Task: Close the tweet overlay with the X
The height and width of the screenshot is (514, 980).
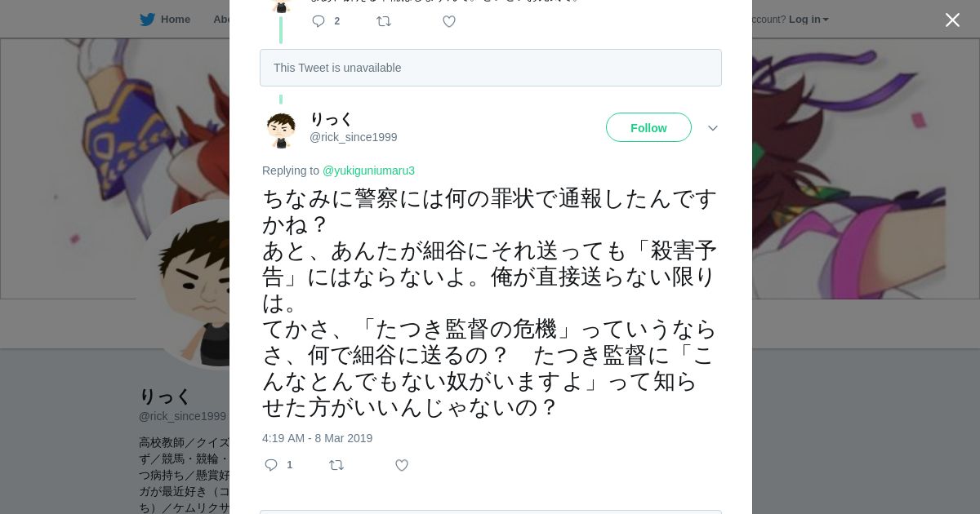Action: (952, 20)
